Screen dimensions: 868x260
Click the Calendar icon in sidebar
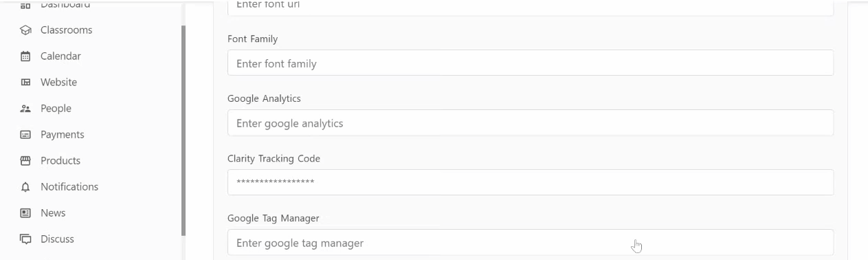[25, 56]
